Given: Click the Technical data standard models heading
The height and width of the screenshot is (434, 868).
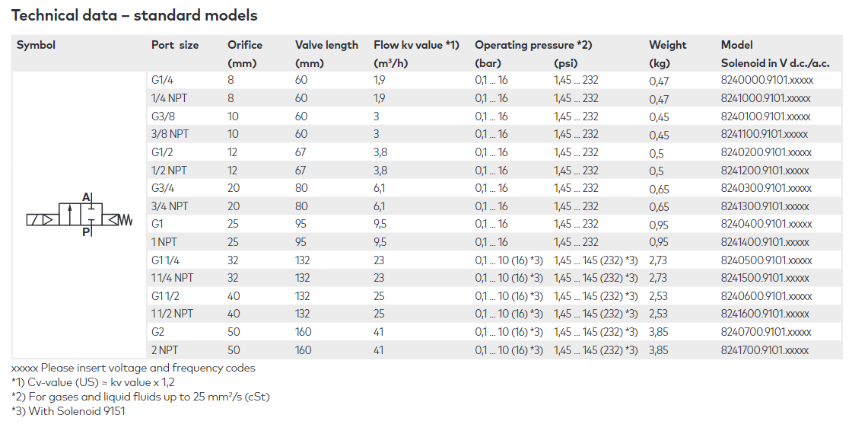Looking at the screenshot, I should (135, 15).
